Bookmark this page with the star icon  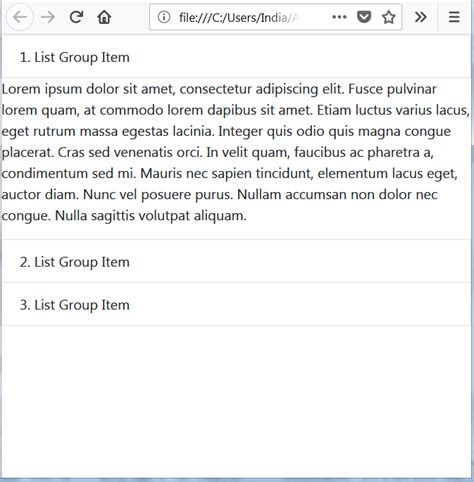(388, 17)
